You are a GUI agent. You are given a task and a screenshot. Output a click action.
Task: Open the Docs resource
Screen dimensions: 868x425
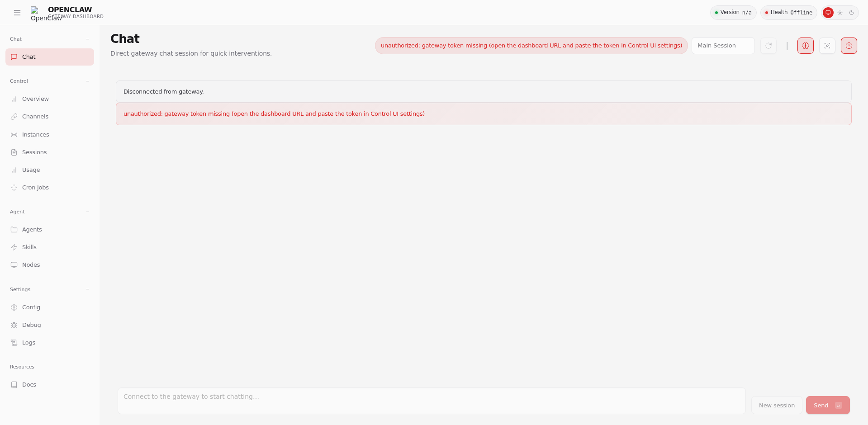tap(29, 384)
